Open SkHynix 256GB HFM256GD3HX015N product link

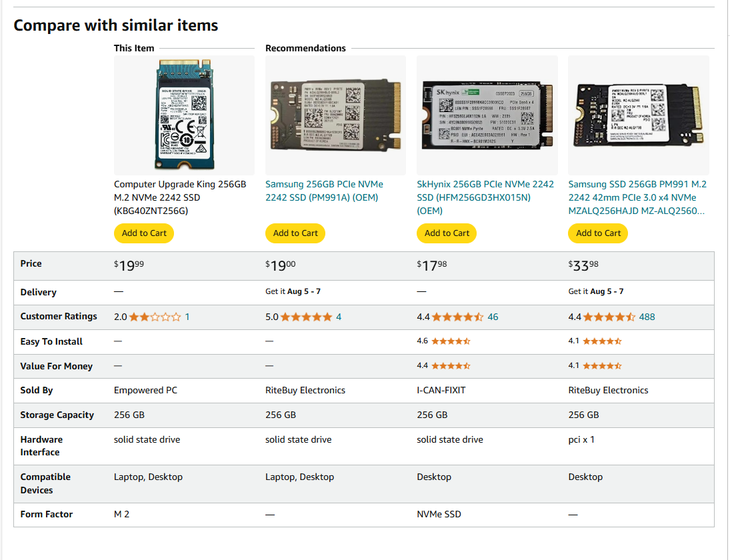point(485,197)
